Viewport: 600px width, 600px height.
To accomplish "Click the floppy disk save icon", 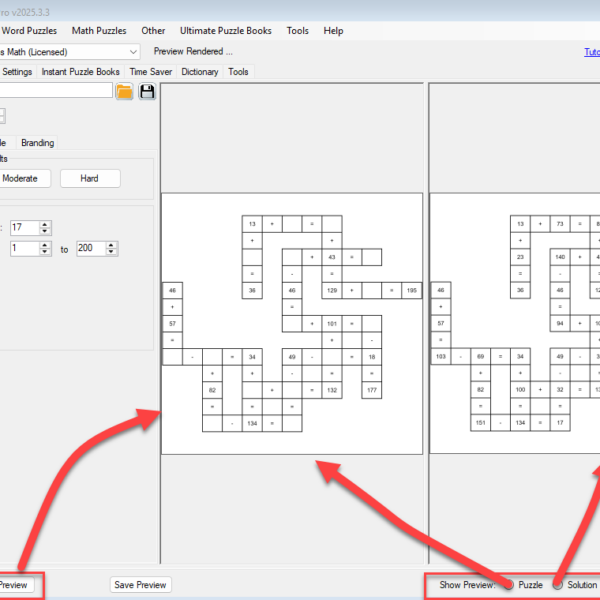I will tap(147, 92).
